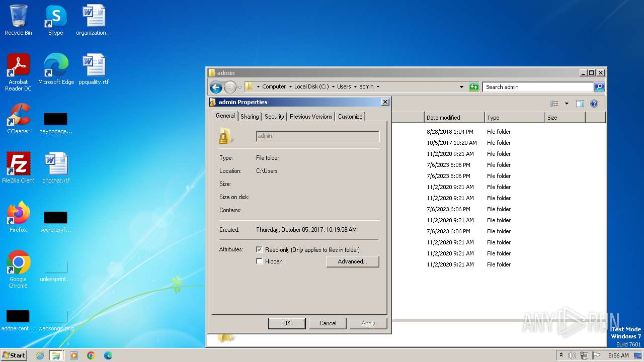Click Chrome icon in the taskbar
This screenshot has height=362, width=644.
91,355
